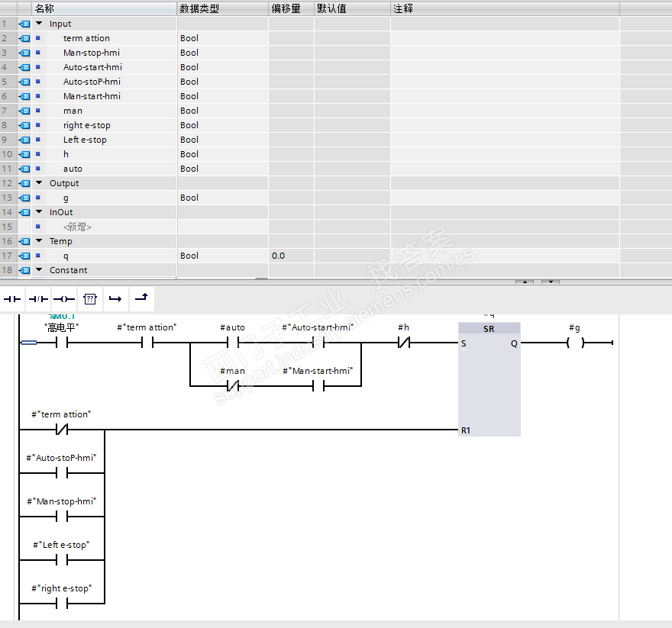Select the SR flip-flop block

click(x=489, y=379)
